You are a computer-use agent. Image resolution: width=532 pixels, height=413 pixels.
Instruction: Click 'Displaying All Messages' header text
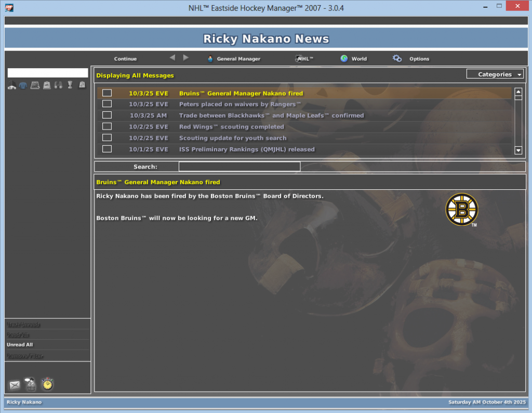point(135,75)
